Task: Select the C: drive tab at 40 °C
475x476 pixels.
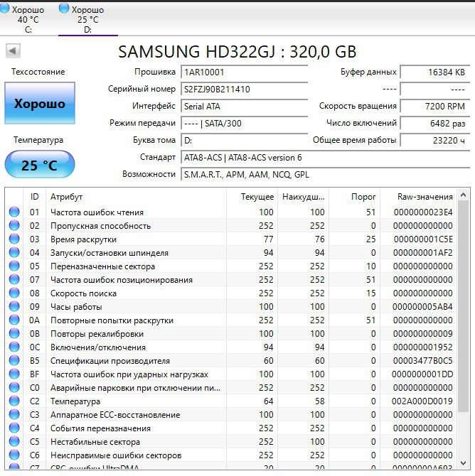Action: [28, 18]
